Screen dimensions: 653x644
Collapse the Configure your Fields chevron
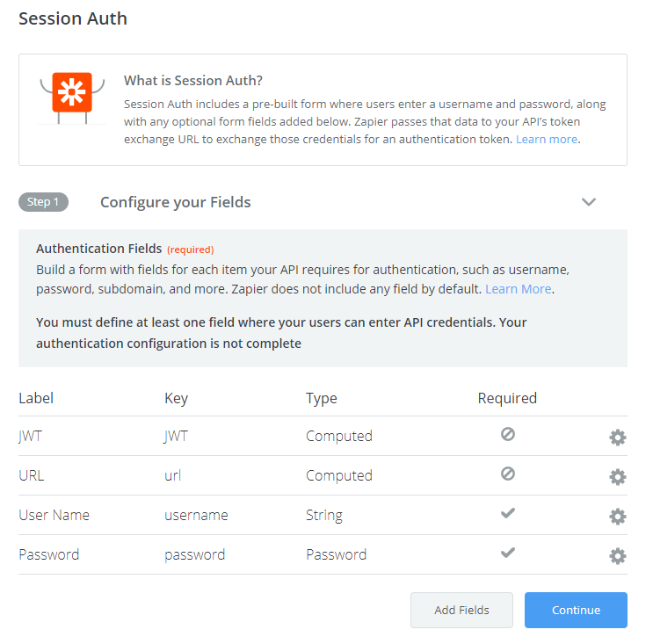589,202
